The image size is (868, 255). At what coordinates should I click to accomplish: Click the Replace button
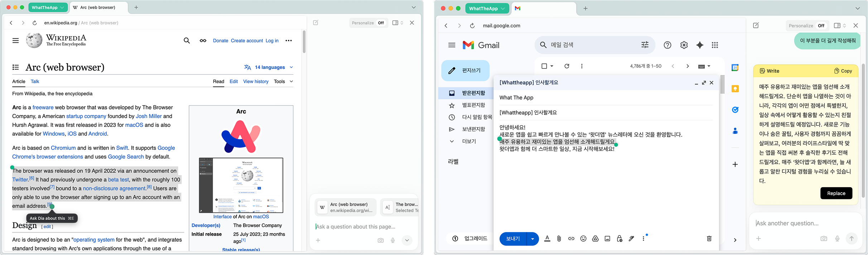tap(836, 193)
